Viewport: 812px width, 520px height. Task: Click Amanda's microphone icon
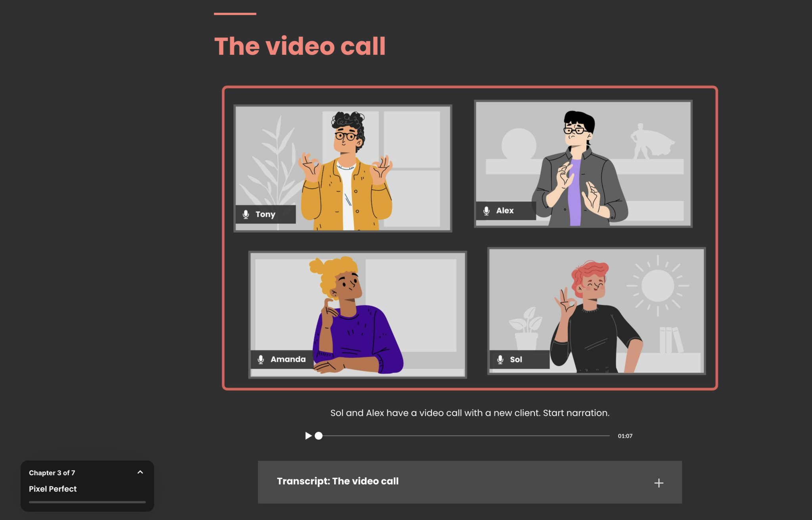pos(261,359)
